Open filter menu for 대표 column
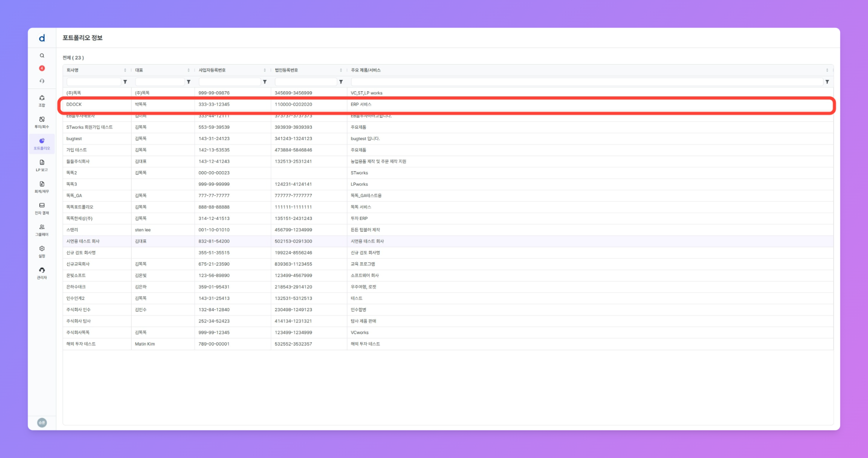Image resolution: width=868 pixels, height=458 pixels. coord(189,82)
